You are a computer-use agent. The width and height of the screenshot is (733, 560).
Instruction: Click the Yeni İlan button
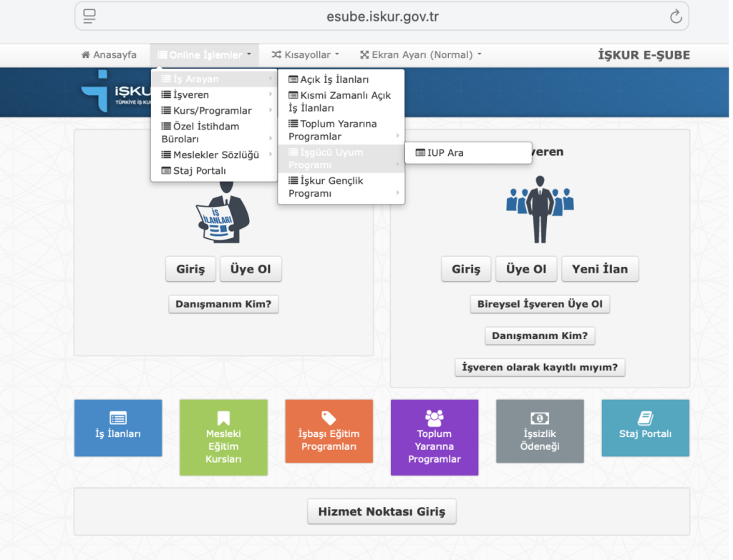601,269
